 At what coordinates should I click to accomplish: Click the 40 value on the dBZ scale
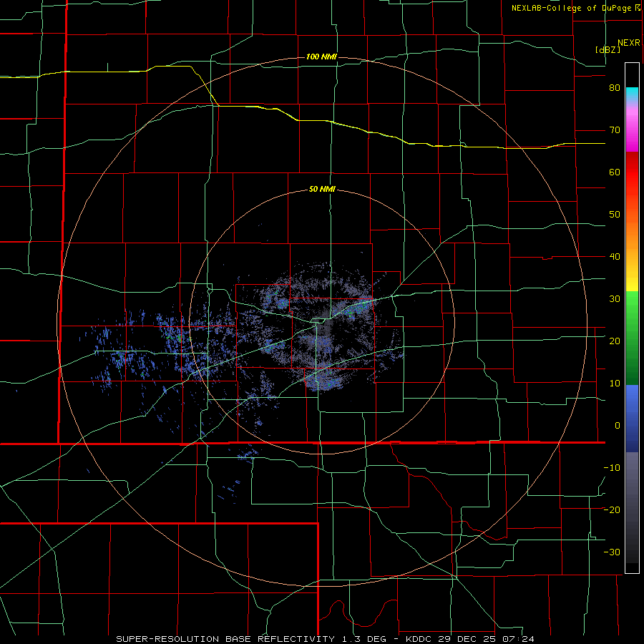615,257
